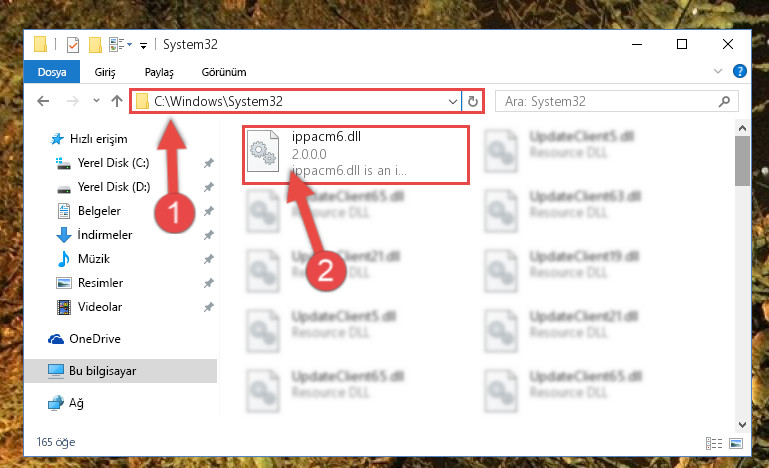Switch to large icons view

(x=736, y=443)
